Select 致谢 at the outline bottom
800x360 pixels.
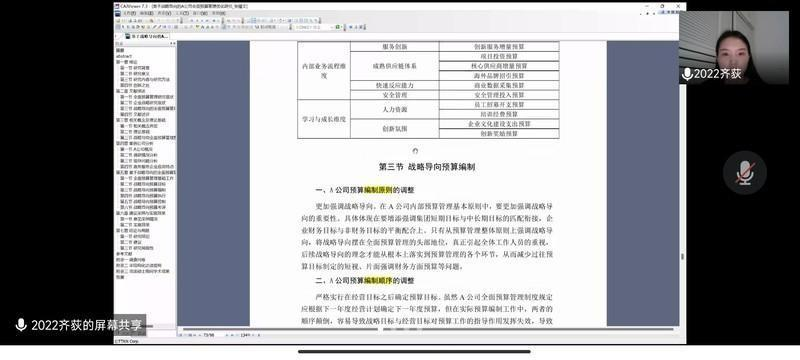coord(120,277)
